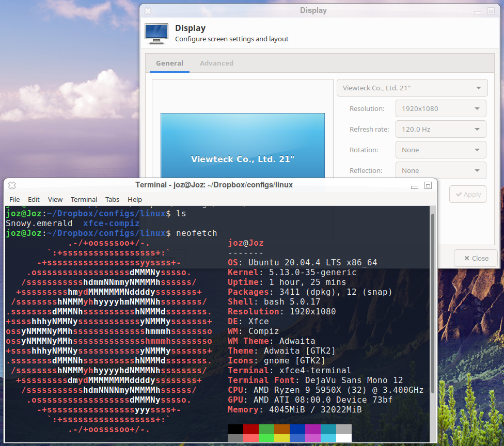Switch to the General tab
This screenshot has height=446, width=504.
(x=169, y=63)
